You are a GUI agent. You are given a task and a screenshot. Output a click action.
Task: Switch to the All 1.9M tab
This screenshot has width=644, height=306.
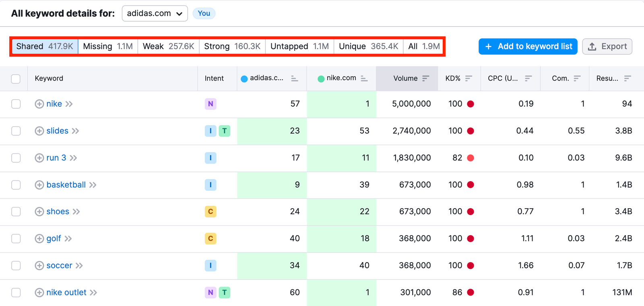click(424, 46)
